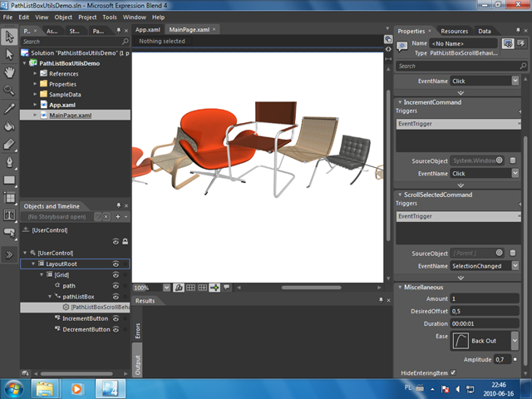The image size is (532, 399).
Task: Expand the References node
Action: tap(35, 73)
